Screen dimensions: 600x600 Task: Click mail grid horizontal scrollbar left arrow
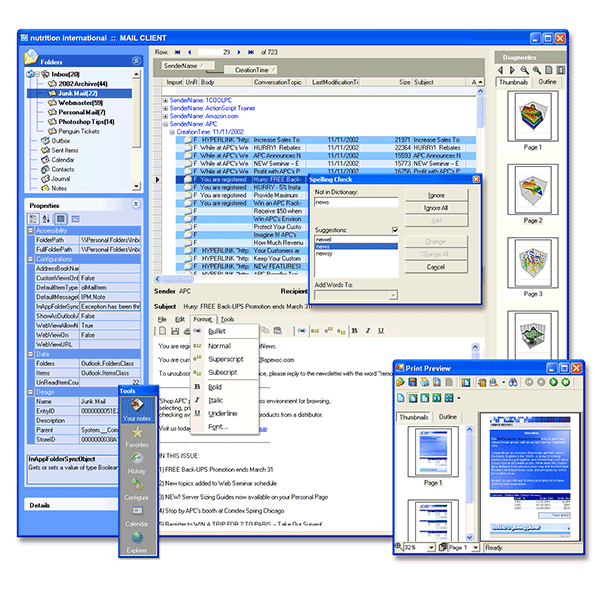[157, 279]
